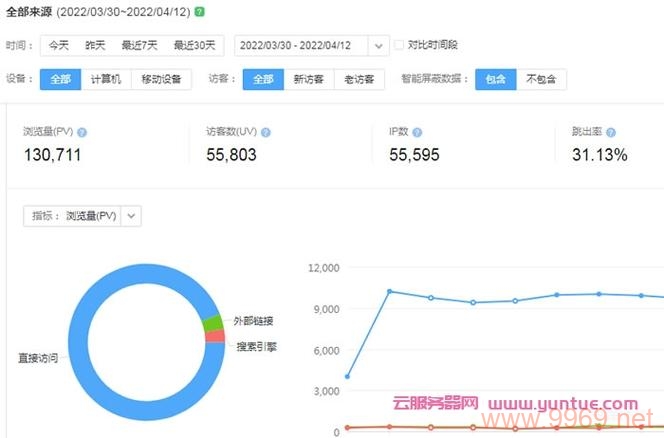664x438 pixels.
Task: Open the help tooltip next to 访客数(UV)
Action: [266, 133]
